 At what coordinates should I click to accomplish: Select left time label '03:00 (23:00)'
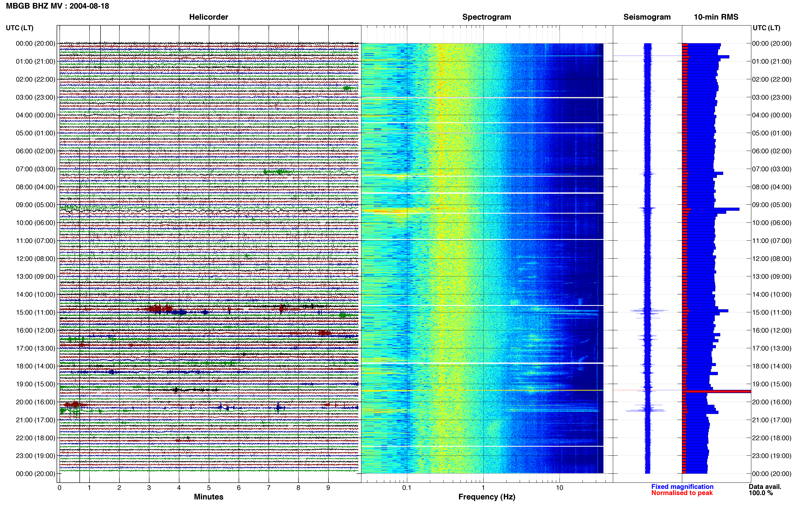[x=36, y=97]
